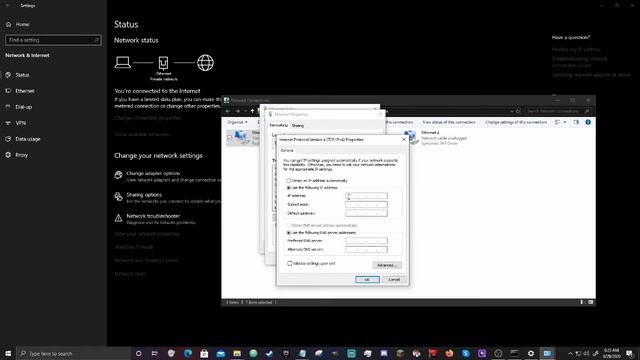Screen dimensions: 640x360
Task: Select General tab in IPv4 Properties
Action: point(287,151)
